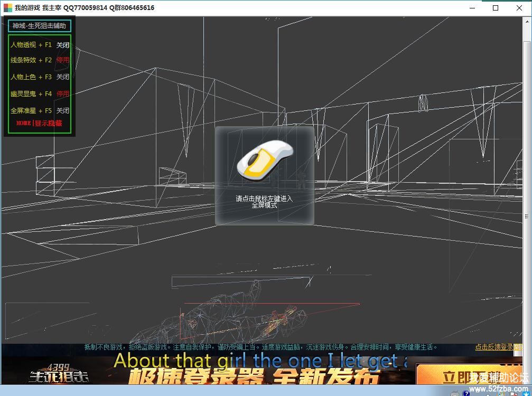Toggle 人物透视 + F1 row status 关闭

(x=63, y=45)
